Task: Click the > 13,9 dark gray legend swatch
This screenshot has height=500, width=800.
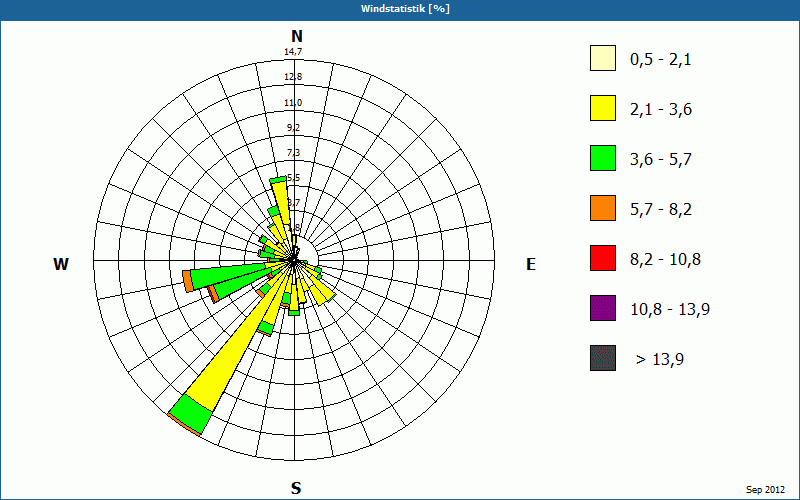Action: point(603,358)
